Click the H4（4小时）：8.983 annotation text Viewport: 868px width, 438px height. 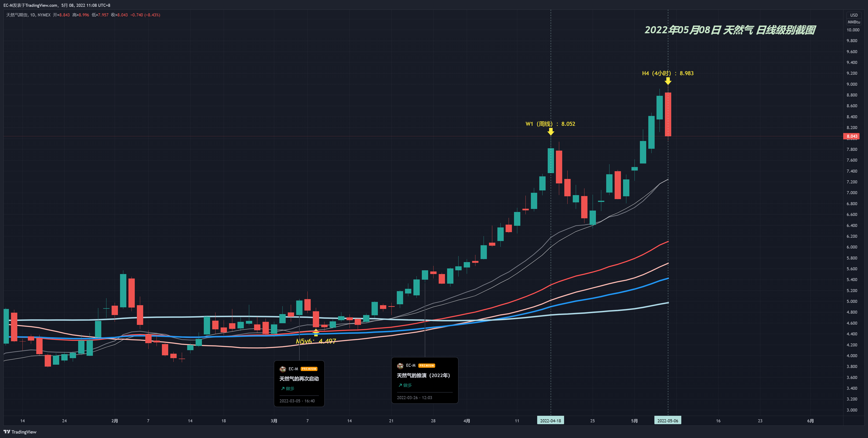point(667,73)
